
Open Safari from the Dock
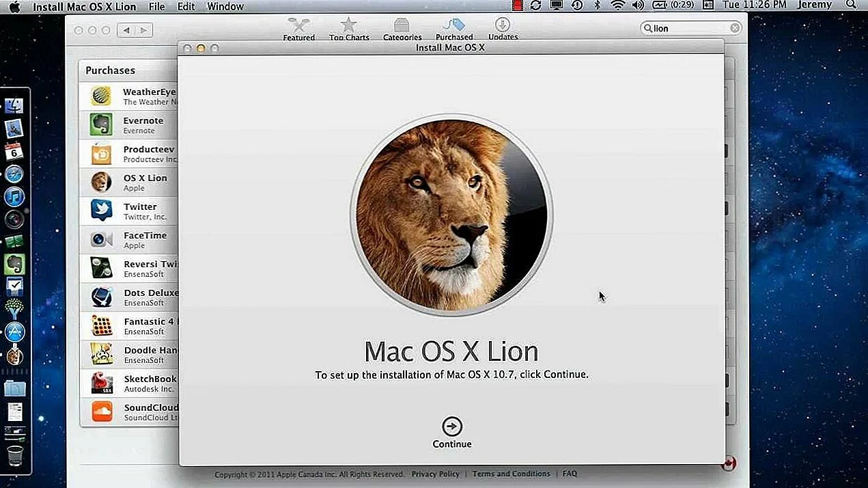pos(14,174)
